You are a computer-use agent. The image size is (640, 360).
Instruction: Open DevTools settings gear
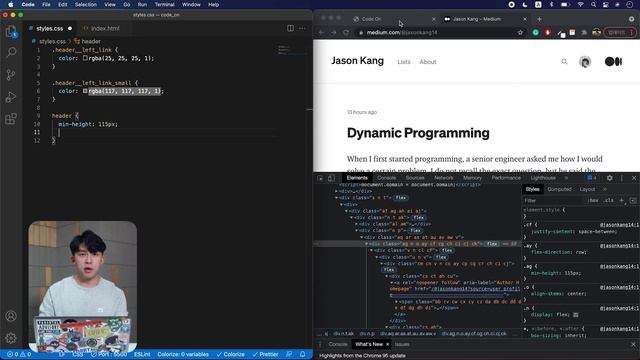point(609,178)
